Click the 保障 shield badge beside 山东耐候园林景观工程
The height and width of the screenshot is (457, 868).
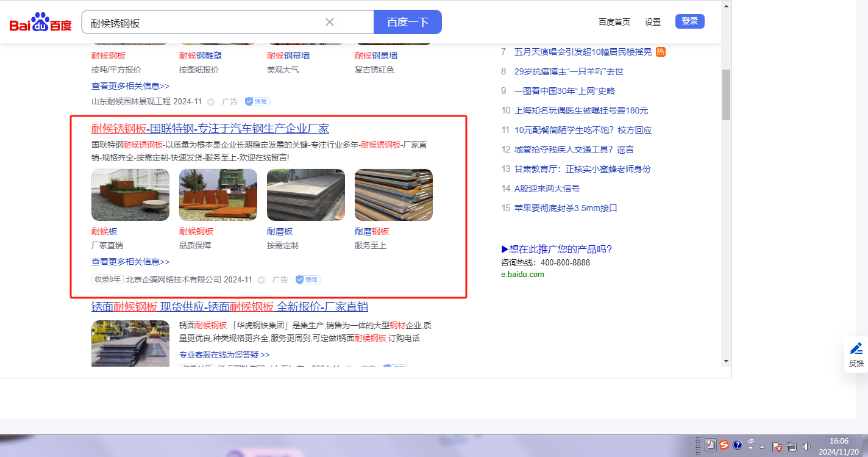[257, 101]
